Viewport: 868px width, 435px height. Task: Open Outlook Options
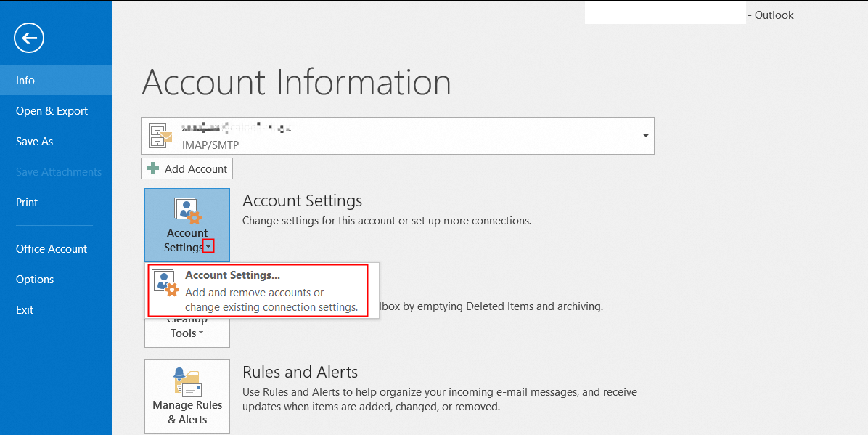point(35,280)
